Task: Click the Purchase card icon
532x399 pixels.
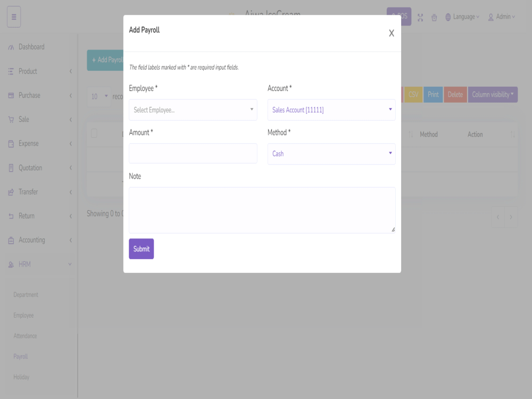Action: click(x=11, y=95)
